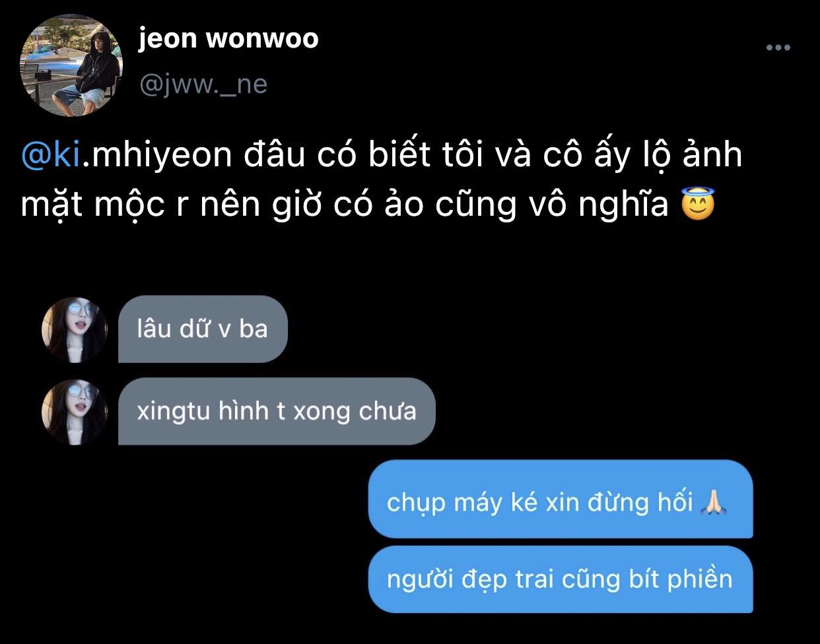Select the "người đẹp trai cũng bít phiền" bubble
This screenshot has height=644, width=820.
coord(561,579)
